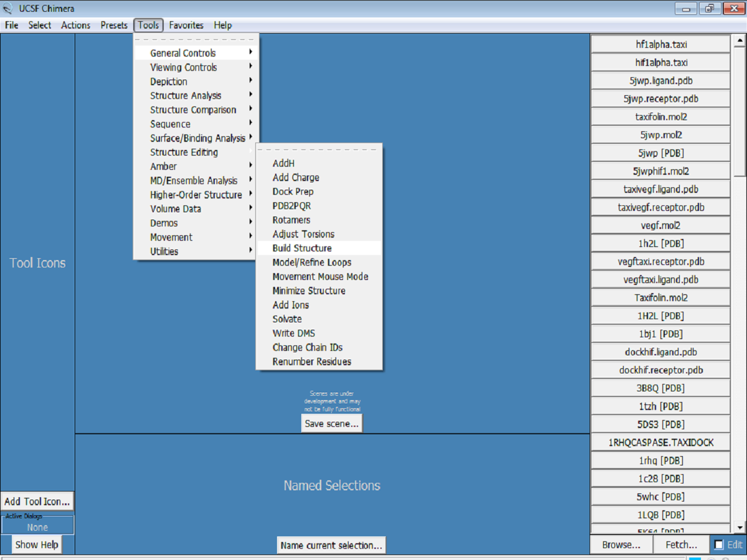Open recent entry 1bj1 [PDB]
Screen dimensions: 747x560
point(660,334)
